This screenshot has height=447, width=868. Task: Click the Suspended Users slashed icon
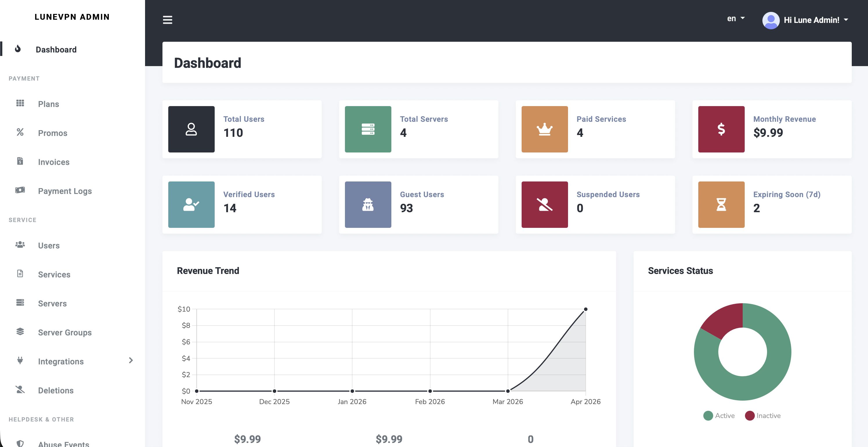click(544, 205)
